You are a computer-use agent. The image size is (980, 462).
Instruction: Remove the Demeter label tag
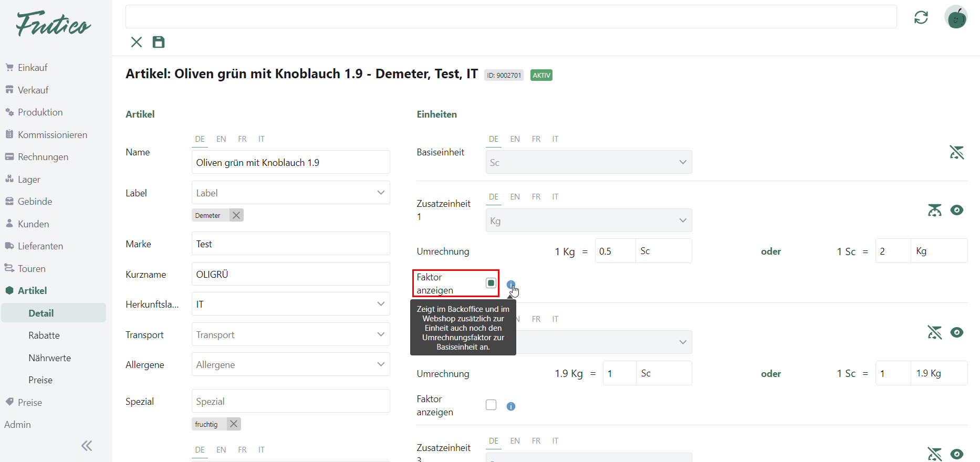click(236, 215)
